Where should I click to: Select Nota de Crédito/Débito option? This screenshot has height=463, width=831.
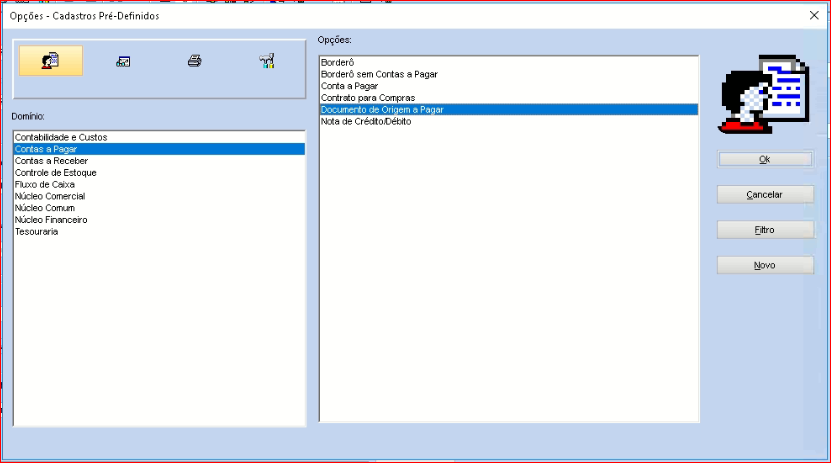click(x=366, y=122)
